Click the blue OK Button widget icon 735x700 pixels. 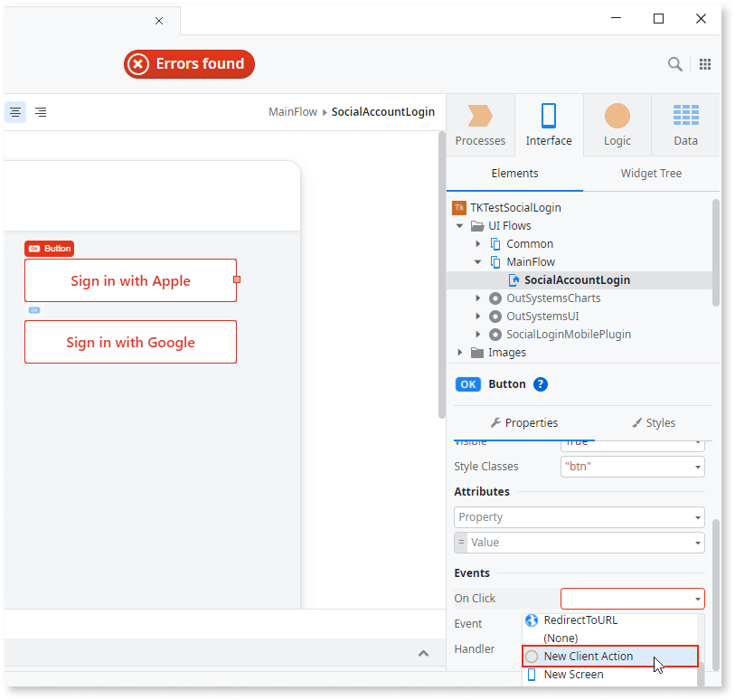click(x=467, y=384)
